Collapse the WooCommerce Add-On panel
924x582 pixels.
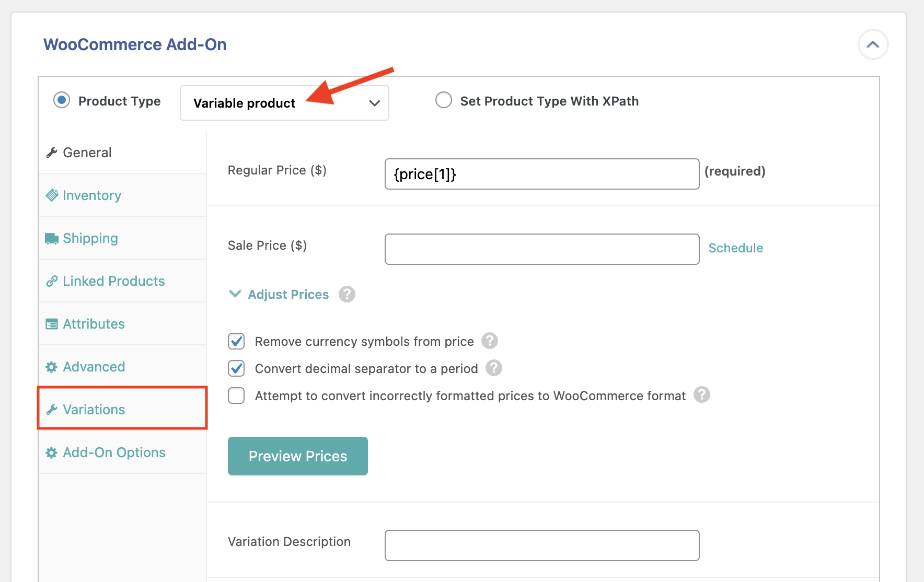[873, 45]
